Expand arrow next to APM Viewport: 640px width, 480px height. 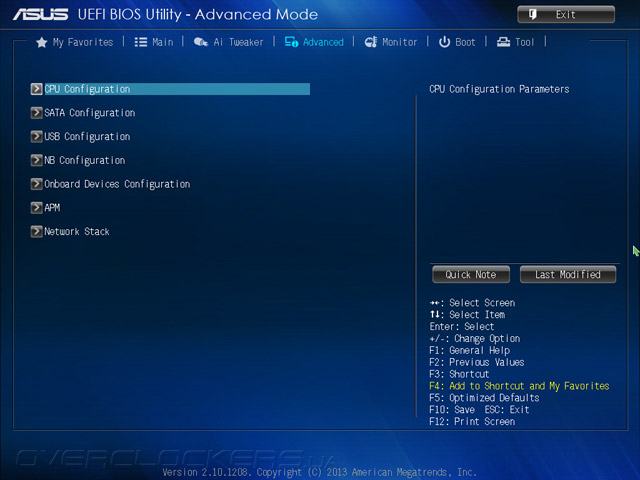coord(36,208)
